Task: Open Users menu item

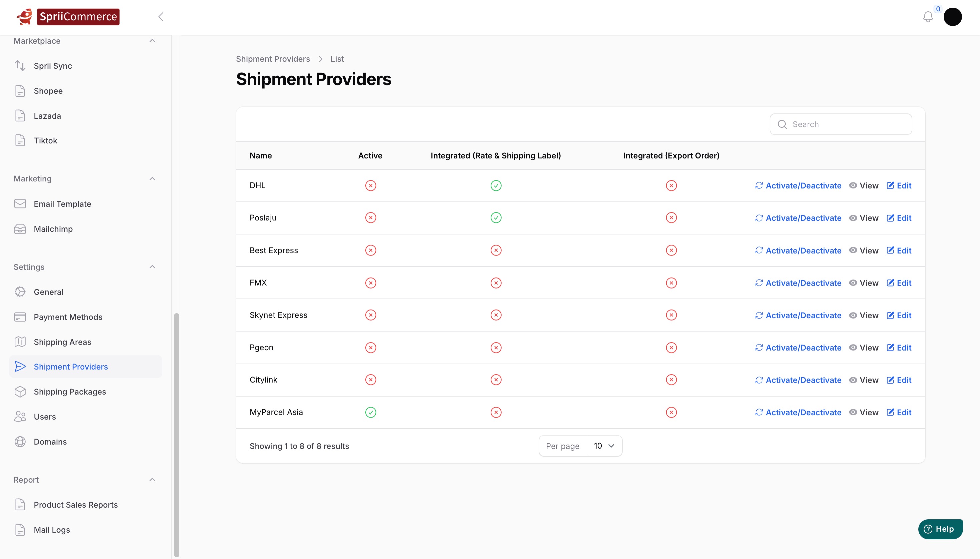Action: pos(85,417)
